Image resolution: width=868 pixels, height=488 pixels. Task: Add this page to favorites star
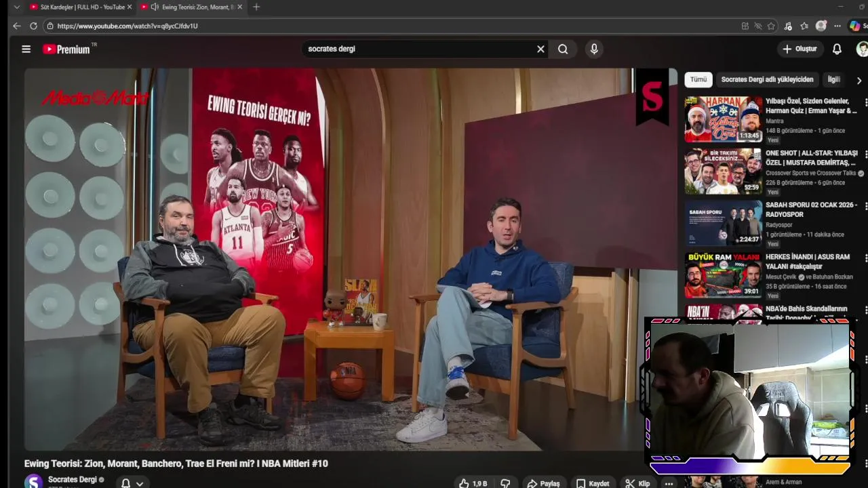771,26
